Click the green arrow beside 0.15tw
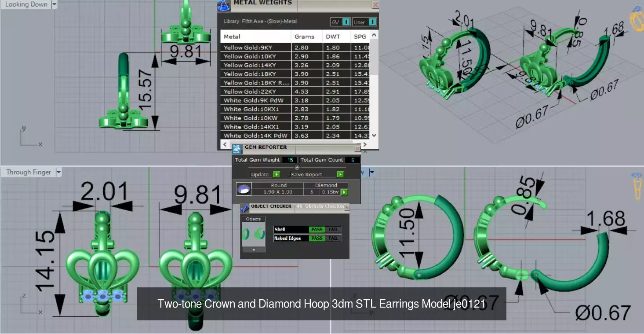 (x=344, y=192)
